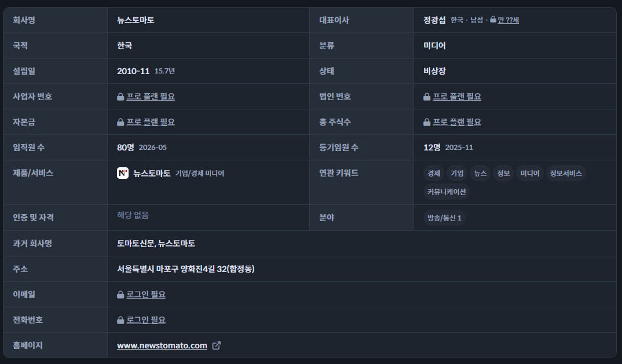Select the 커뮤니케이션 keyword tag
This screenshot has width=622, height=364.
click(x=447, y=192)
